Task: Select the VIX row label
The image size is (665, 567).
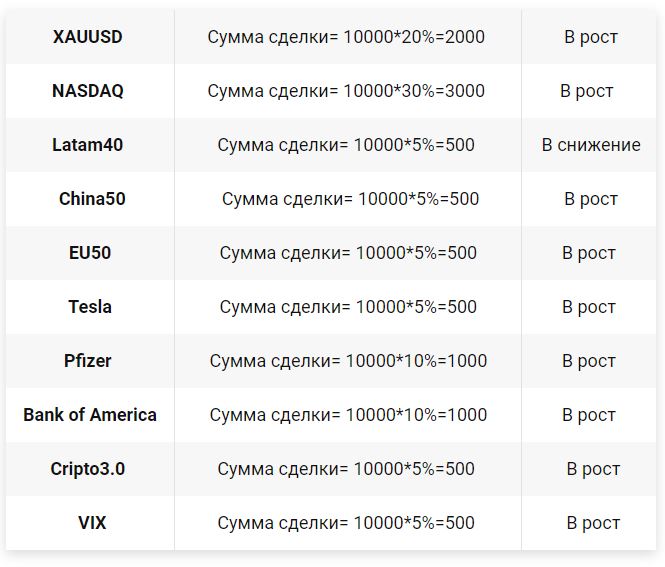Action: tap(92, 523)
